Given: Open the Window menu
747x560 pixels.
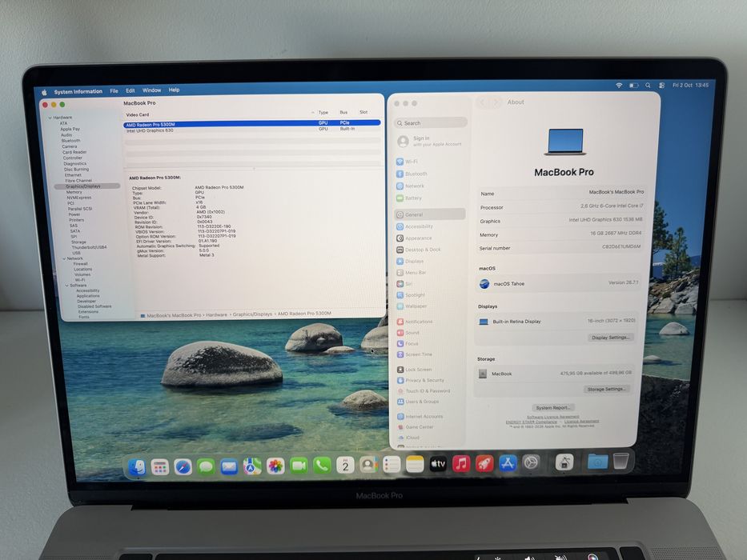Looking at the screenshot, I should (x=151, y=90).
